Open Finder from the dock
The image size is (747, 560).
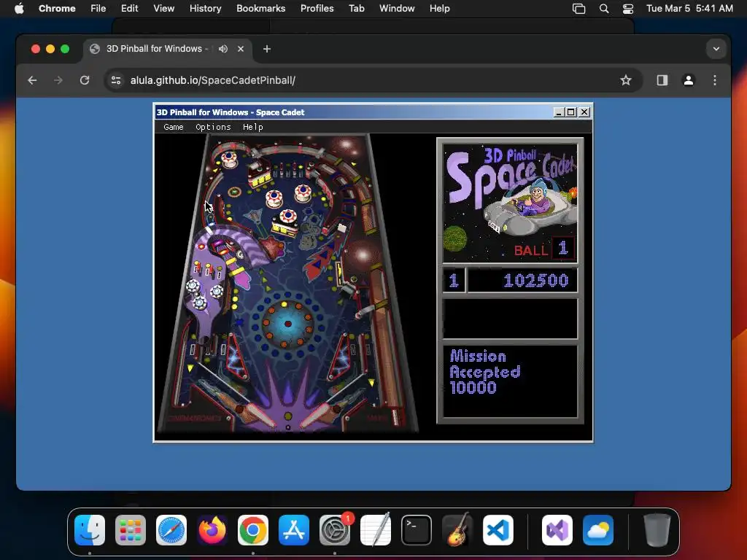point(90,530)
